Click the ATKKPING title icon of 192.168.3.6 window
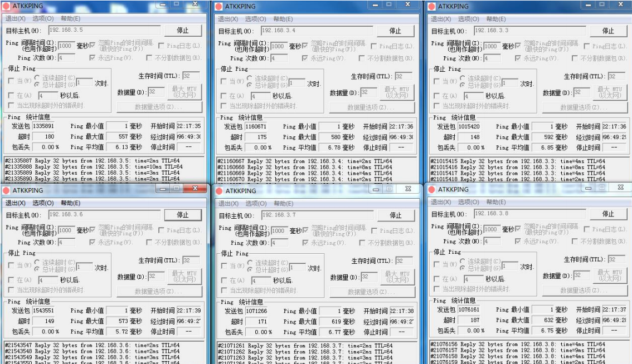Image resolution: width=632 pixels, height=364 pixels. (6, 190)
